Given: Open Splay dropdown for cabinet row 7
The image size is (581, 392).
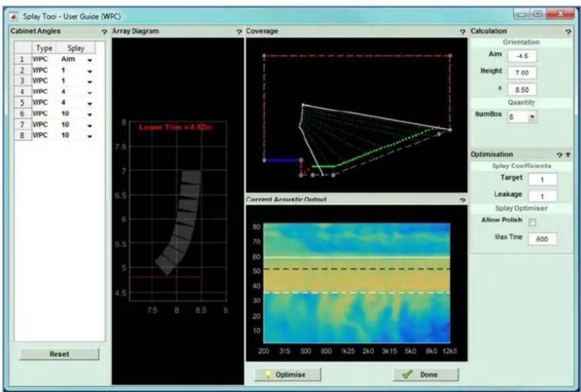Looking at the screenshot, I should (90, 126).
